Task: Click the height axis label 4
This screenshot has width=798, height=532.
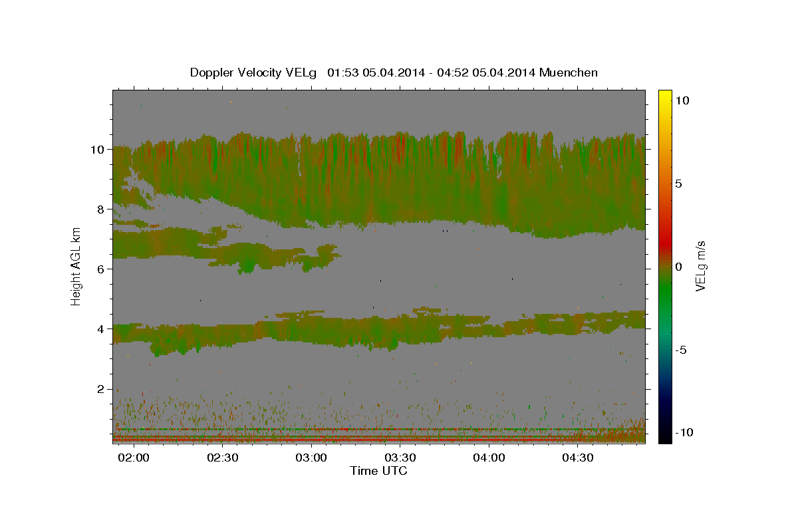Action: point(101,329)
